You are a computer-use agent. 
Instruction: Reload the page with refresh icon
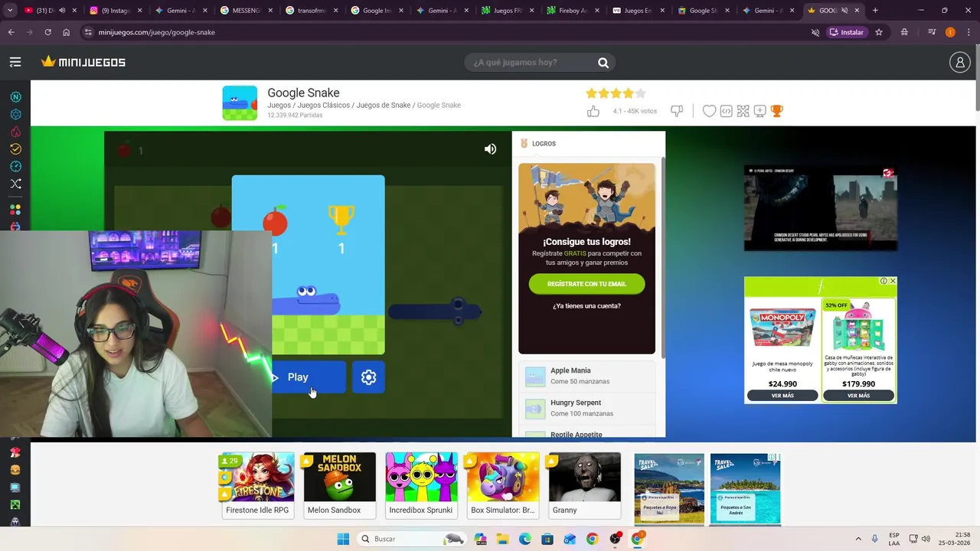pos(47,32)
